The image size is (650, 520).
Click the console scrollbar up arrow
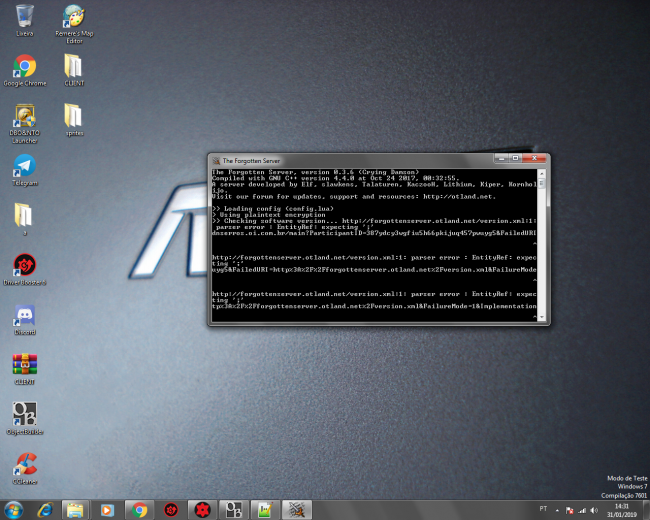coord(542,173)
